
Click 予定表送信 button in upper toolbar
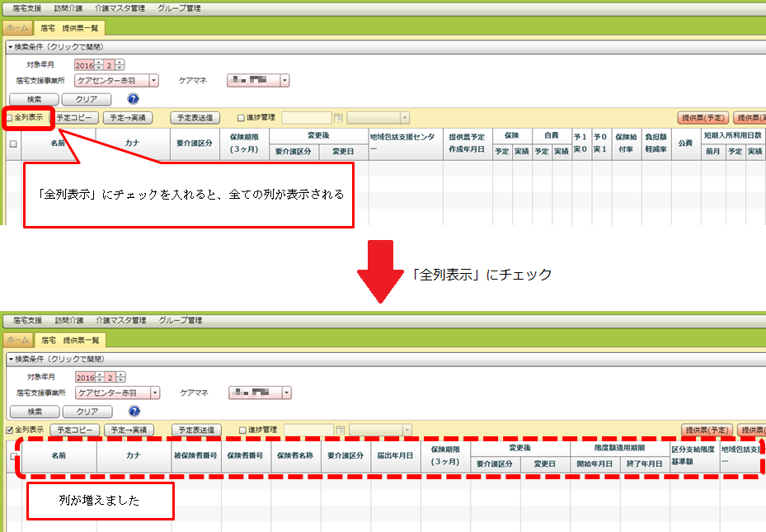click(x=195, y=118)
